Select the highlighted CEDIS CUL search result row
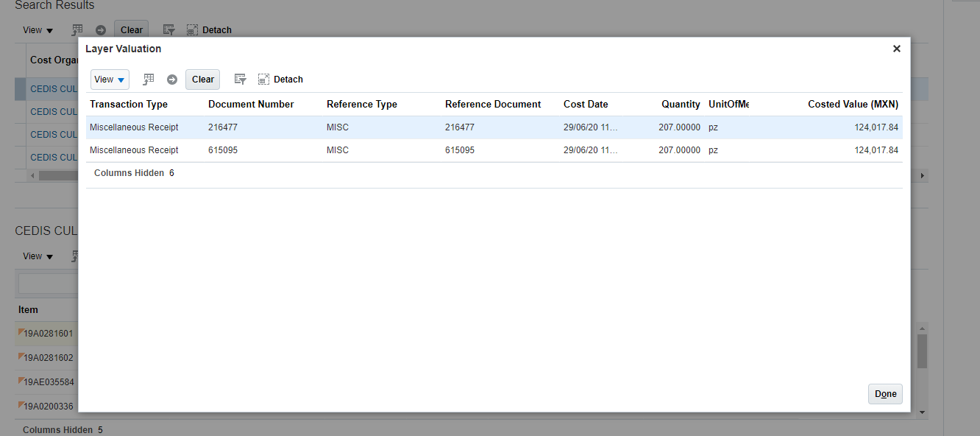Image resolution: width=980 pixels, height=436 pixels. 53,88
